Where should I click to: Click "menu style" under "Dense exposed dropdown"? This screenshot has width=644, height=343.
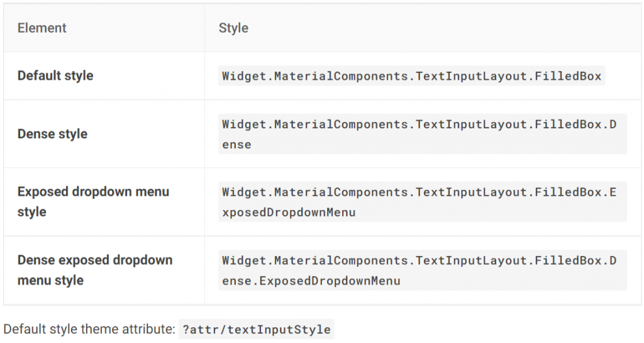click(x=50, y=280)
